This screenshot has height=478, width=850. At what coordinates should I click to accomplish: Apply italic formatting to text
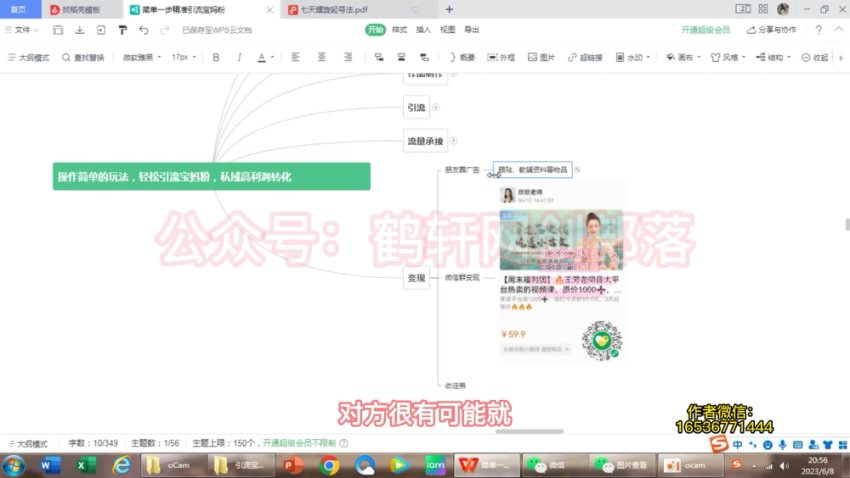pos(237,58)
